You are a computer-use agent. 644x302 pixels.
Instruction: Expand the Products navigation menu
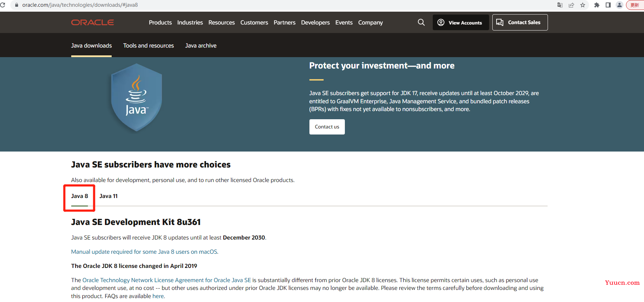[x=160, y=22]
